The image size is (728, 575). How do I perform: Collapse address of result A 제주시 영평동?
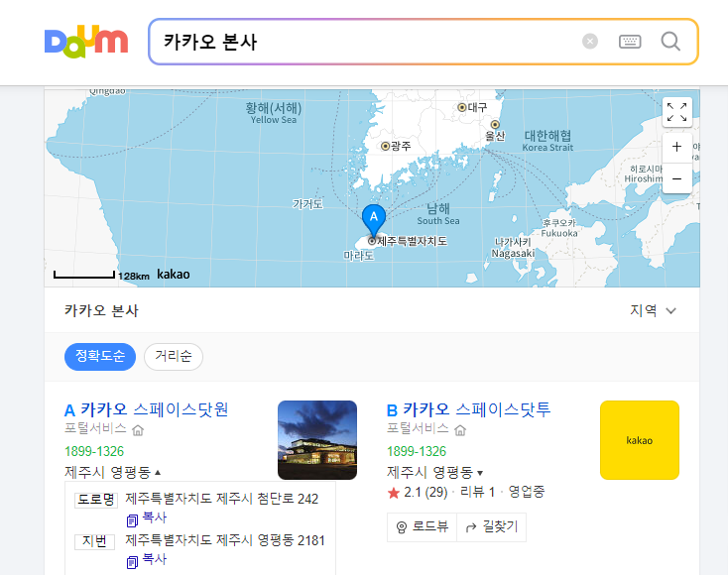[x=112, y=472]
